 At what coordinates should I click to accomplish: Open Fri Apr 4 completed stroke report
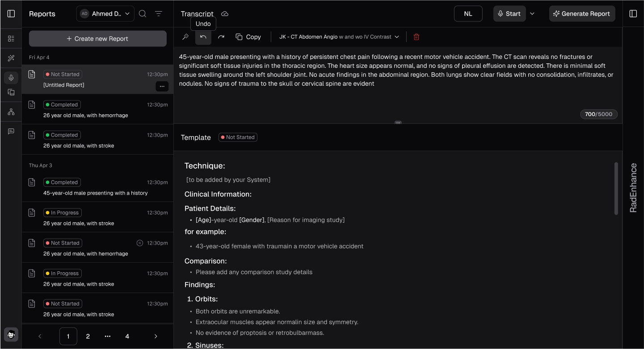point(97,140)
